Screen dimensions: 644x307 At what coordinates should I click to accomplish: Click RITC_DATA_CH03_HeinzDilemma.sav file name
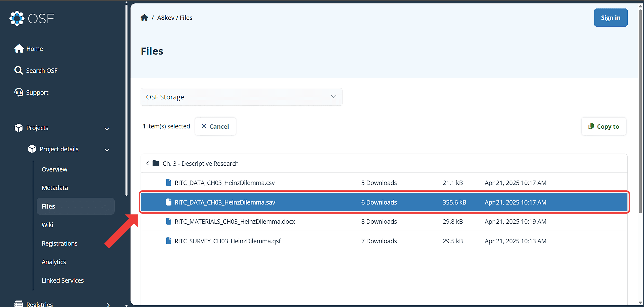click(225, 202)
